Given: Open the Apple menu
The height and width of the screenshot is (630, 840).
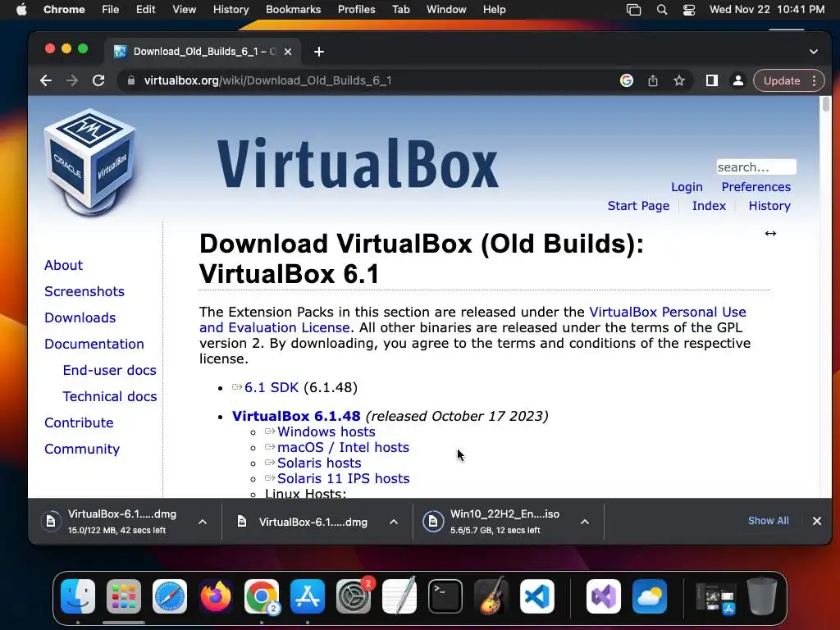Looking at the screenshot, I should click(21, 9).
